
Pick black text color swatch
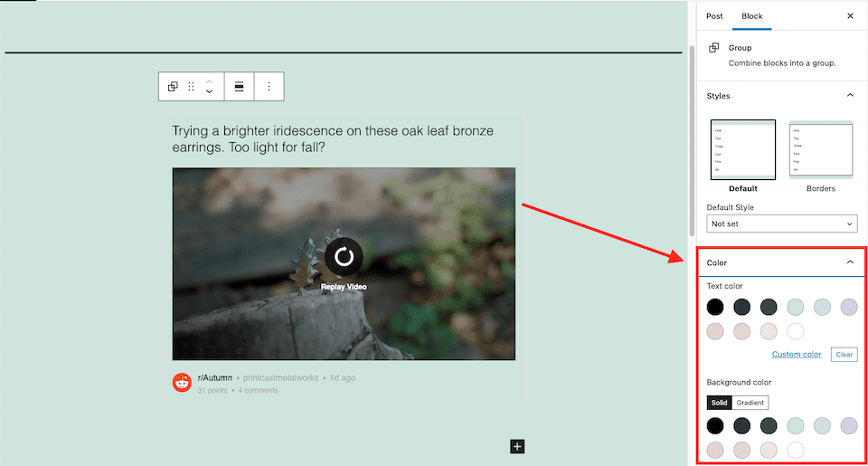pos(715,307)
